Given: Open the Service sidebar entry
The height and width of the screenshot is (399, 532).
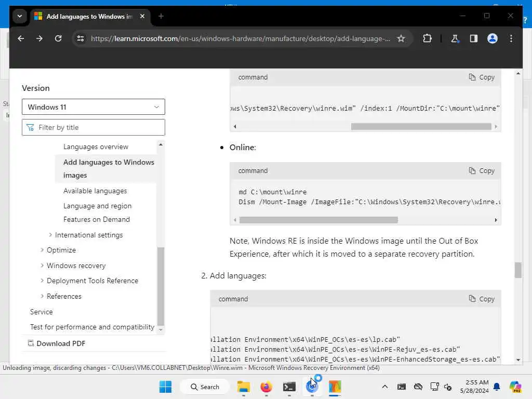Looking at the screenshot, I should click(x=41, y=312).
